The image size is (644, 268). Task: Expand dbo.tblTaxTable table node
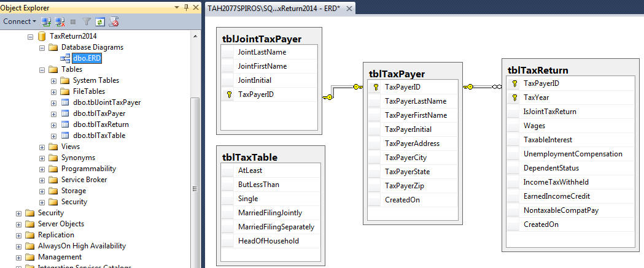pyautogui.click(x=53, y=136)
